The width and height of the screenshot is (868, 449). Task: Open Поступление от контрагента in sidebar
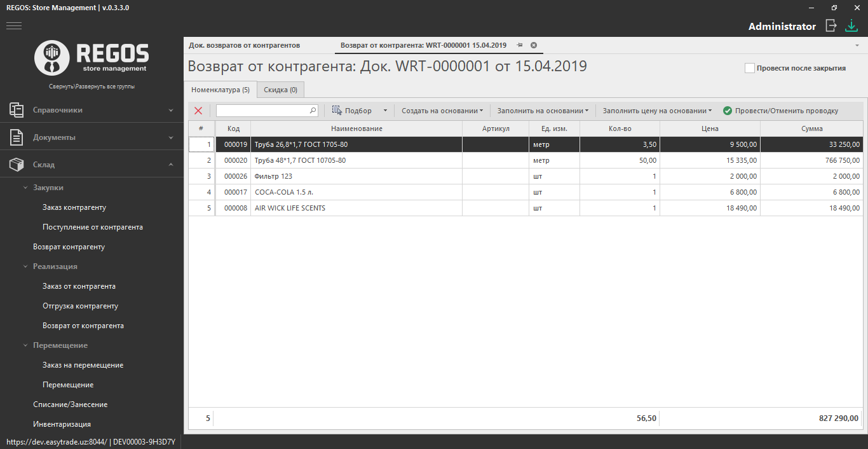93,227
